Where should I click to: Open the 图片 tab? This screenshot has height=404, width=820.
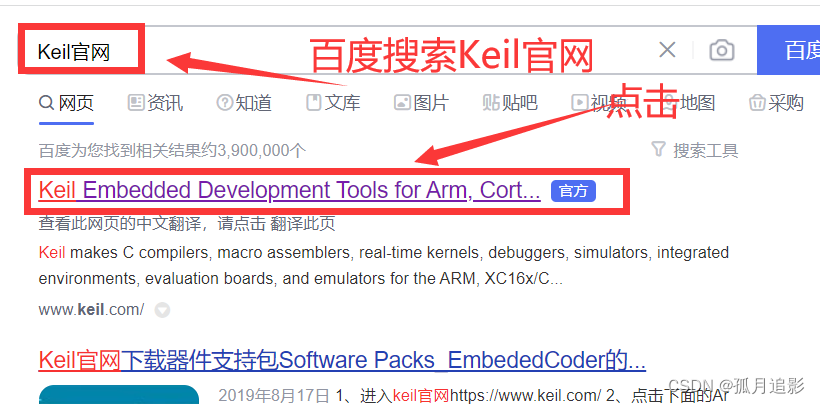(422, 103)
